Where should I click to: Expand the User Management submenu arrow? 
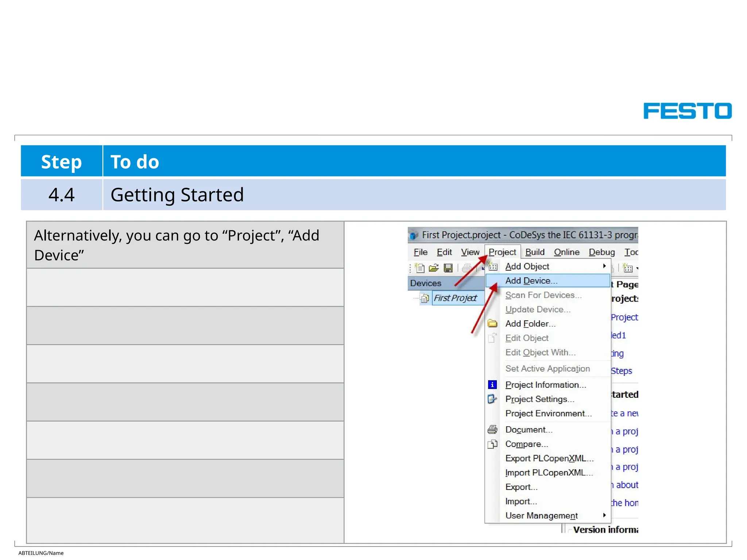pyautogui.click(x=604, y=515)
